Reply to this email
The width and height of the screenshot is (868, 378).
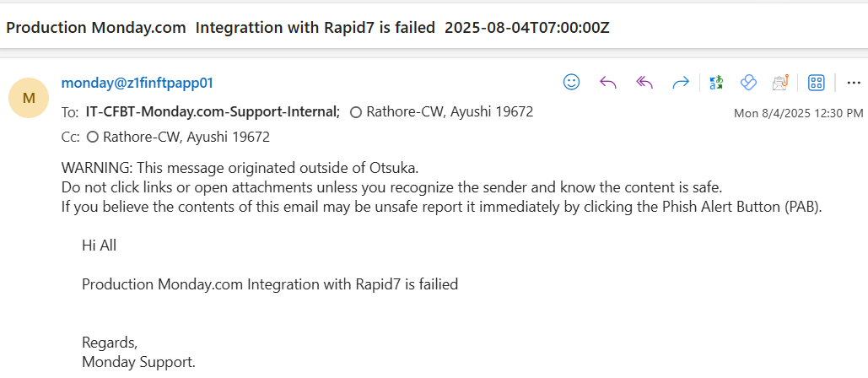coord(607,82)
